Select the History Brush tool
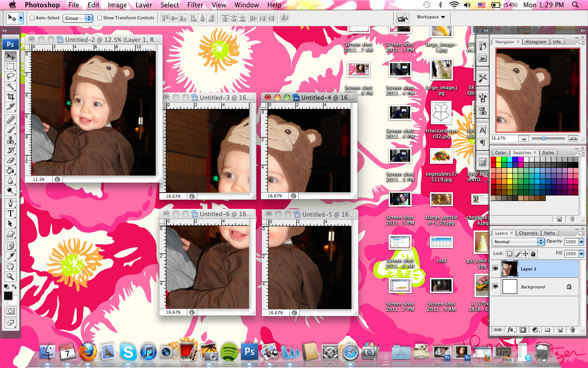Image resolution: width=588 pixels, height=368 pixels. pos(11,150)
